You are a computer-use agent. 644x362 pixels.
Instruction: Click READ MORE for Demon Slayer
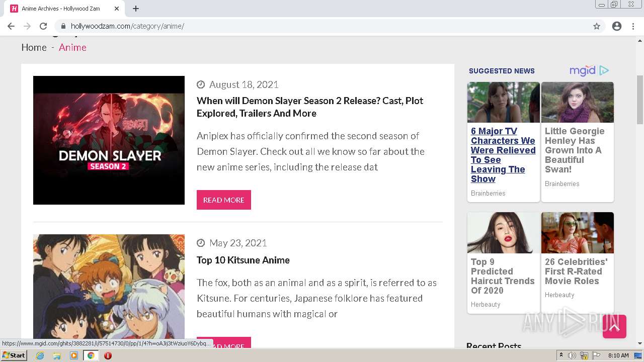[224, 200]
